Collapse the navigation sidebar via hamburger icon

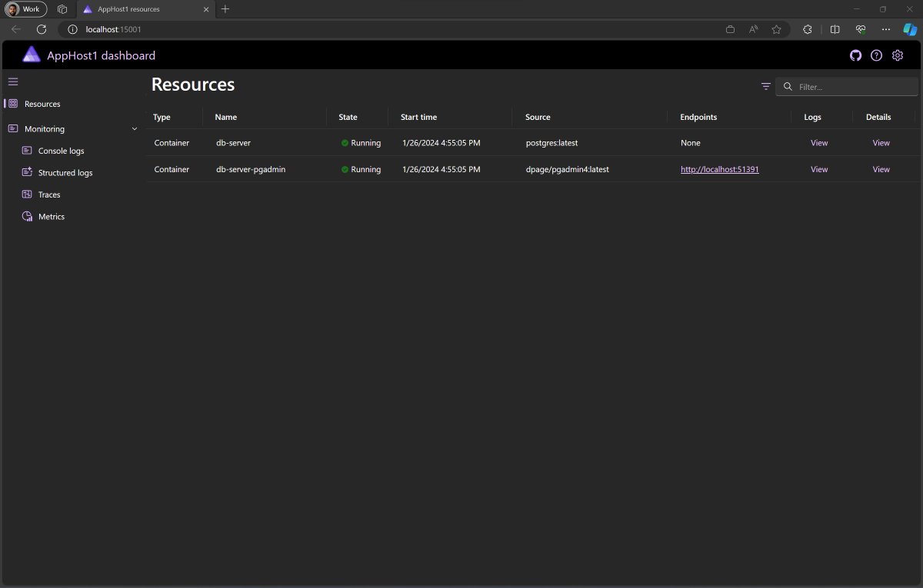(12, 81)
